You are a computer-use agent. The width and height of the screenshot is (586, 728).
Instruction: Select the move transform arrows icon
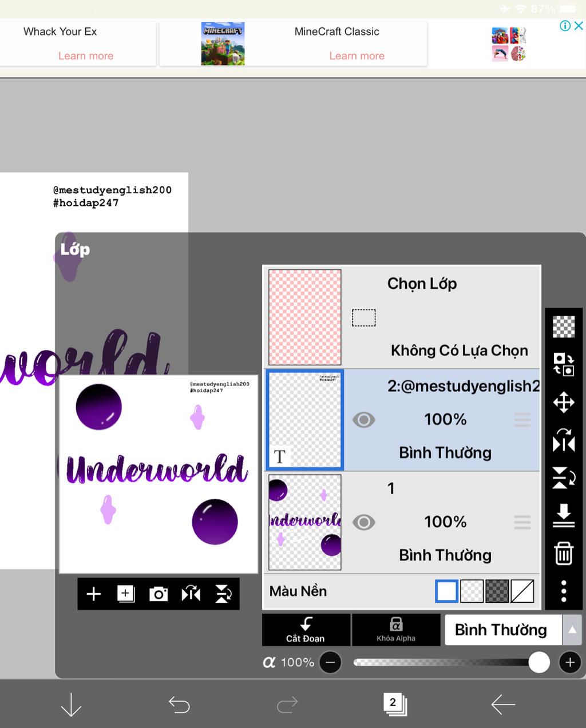pyautogui.click(x=564, y=403)
